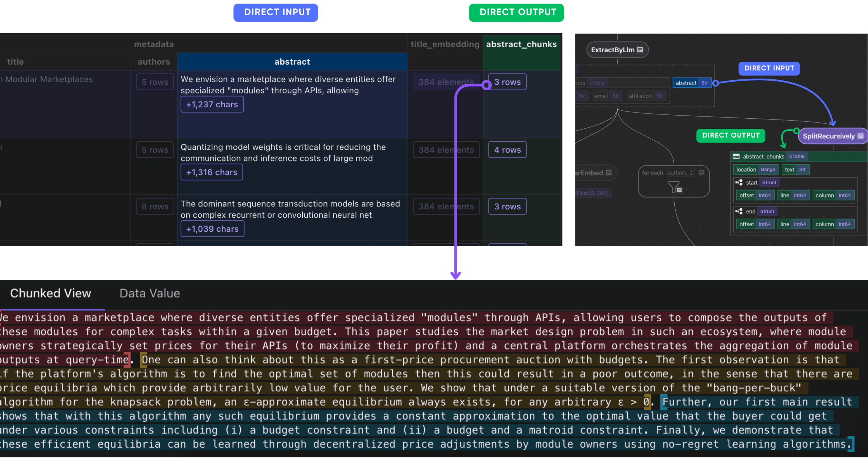Click the note icon beside authors_2 field
868x458 pixels.
pos(701,173)
